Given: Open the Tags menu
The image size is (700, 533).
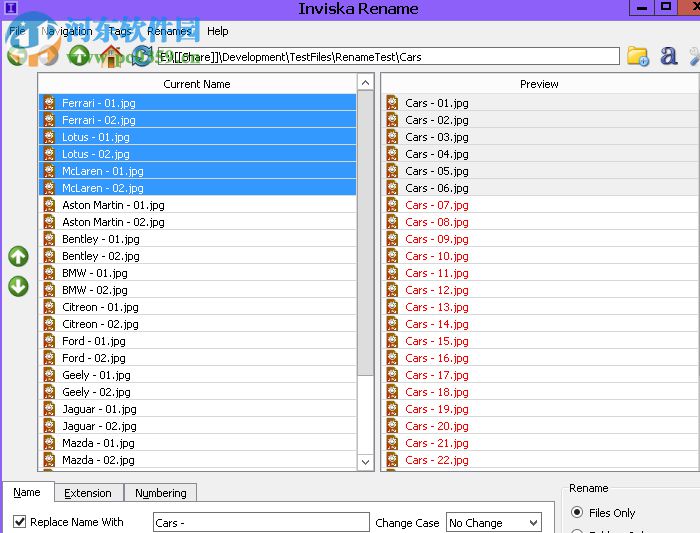Looking at the screenshot, I should click(x=120, y=31).
